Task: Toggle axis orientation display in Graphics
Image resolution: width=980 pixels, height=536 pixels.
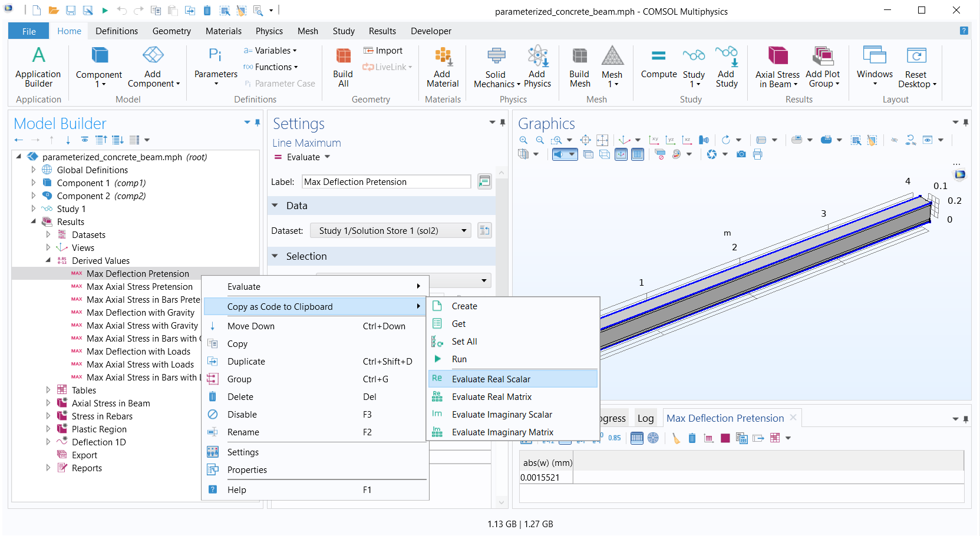Action: [621, 154]
